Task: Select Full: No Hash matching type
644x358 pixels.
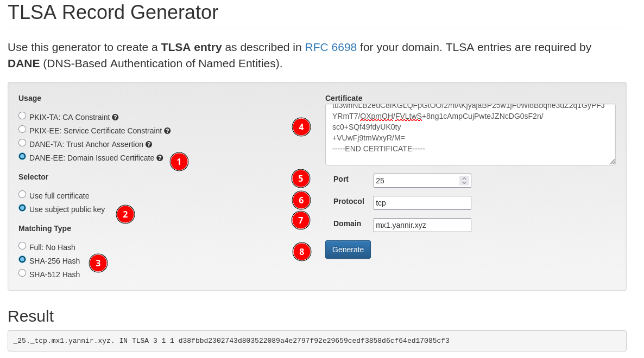Action: (x=22, y=246)
